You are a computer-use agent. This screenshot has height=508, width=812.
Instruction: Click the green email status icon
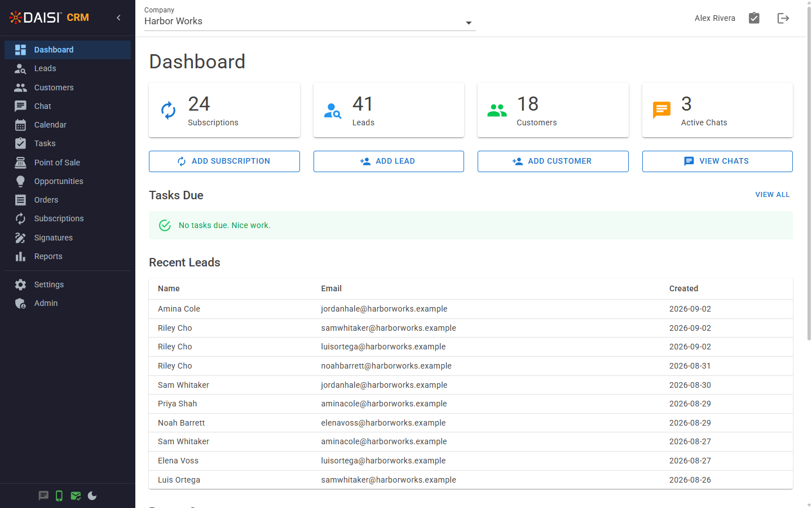[x=76, y=496]
